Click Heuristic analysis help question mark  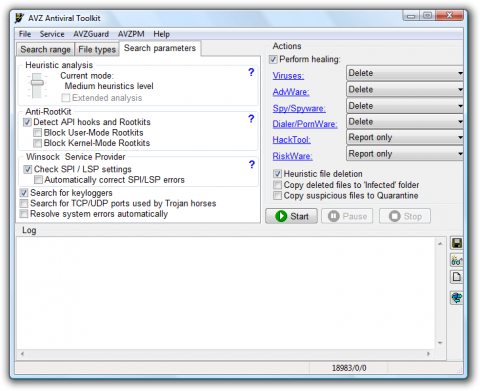(x=251, y=72)
